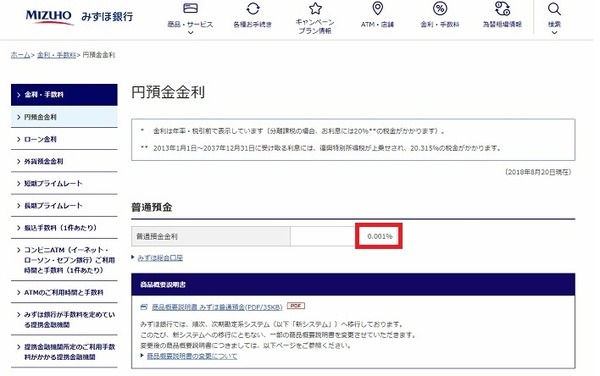600x376 pixels.
Task: Open the 商品・サービス card icon
Action: point(190,8)
